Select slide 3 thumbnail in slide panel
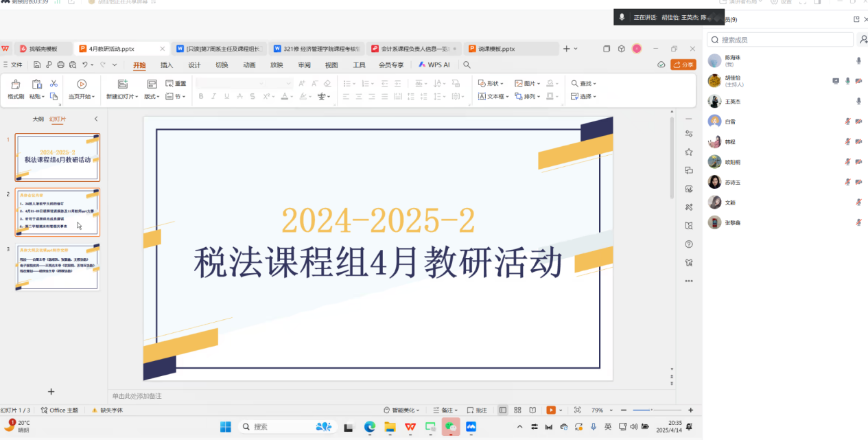The width and height of the screenshot is (868, 440). [58, 268]
